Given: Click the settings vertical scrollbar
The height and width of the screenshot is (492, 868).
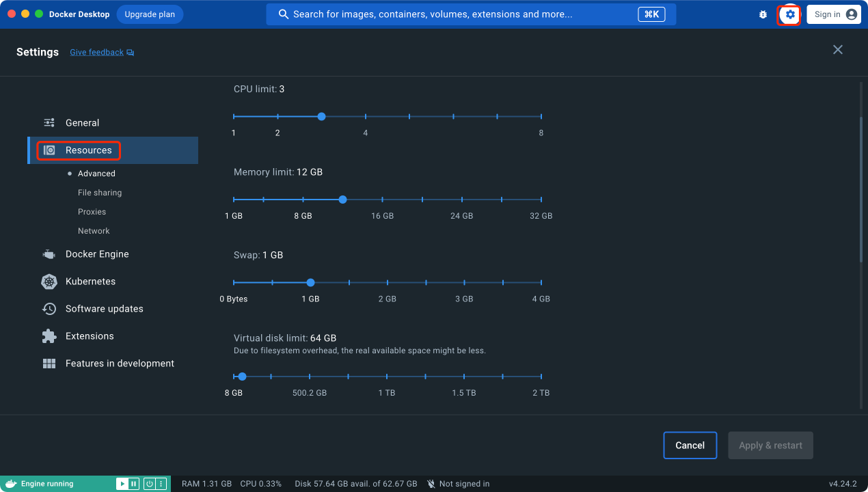Looking at the screenshot, I should (860, 189).
